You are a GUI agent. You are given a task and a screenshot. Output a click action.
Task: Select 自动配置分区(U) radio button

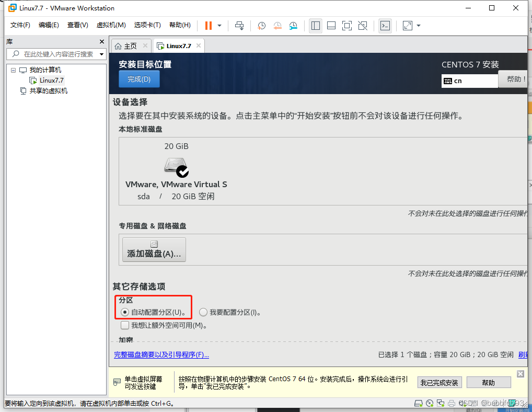tap(125, 312)
